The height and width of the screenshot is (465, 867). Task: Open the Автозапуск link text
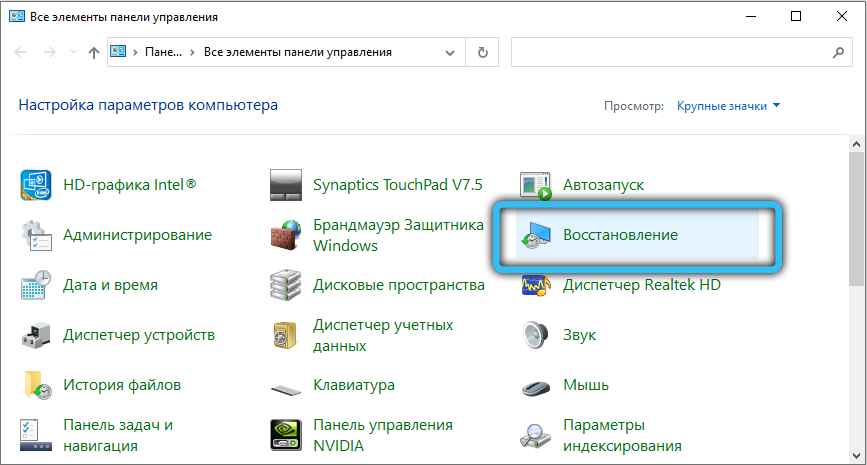click(603, 185)
